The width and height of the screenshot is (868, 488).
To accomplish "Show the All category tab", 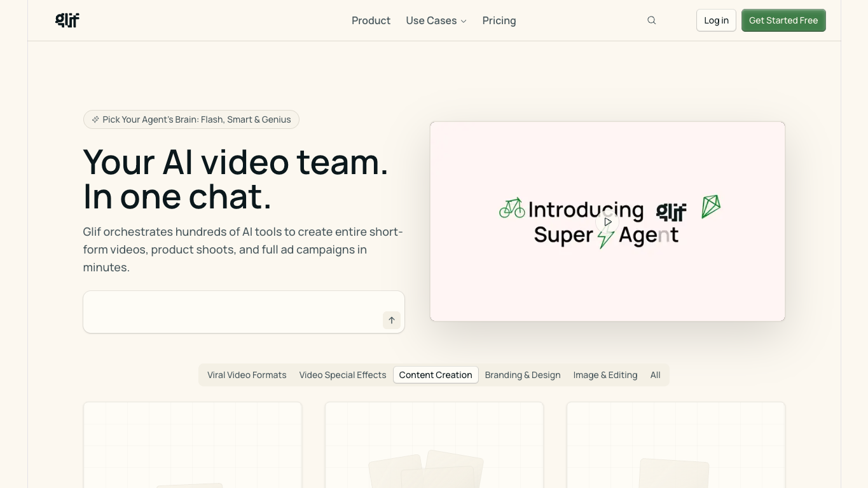I will pos(656,375).
